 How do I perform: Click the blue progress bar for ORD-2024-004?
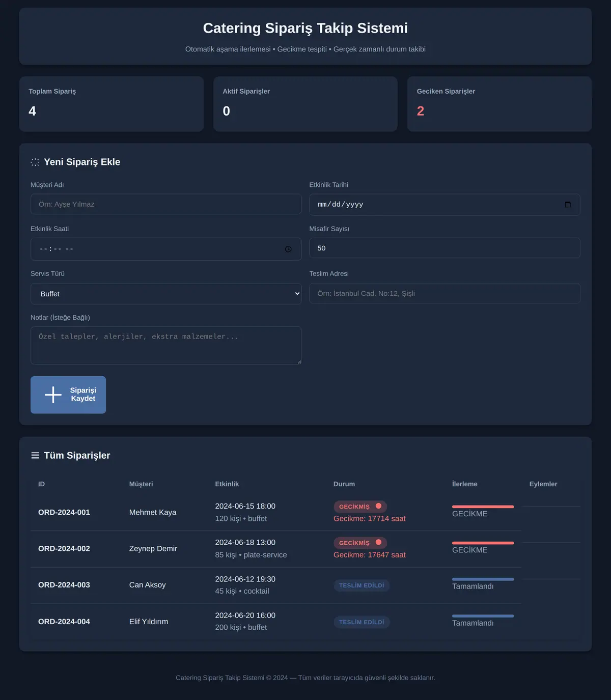483,616
